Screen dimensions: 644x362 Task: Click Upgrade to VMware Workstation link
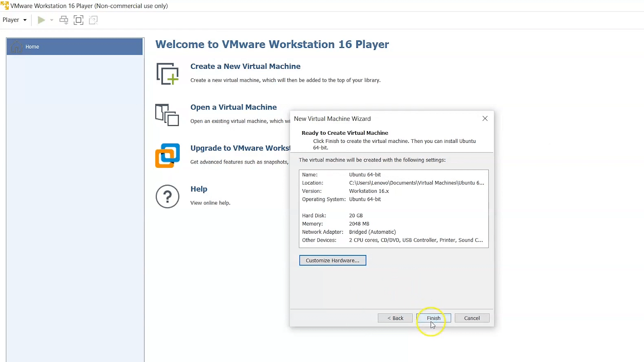coord(240,148)
